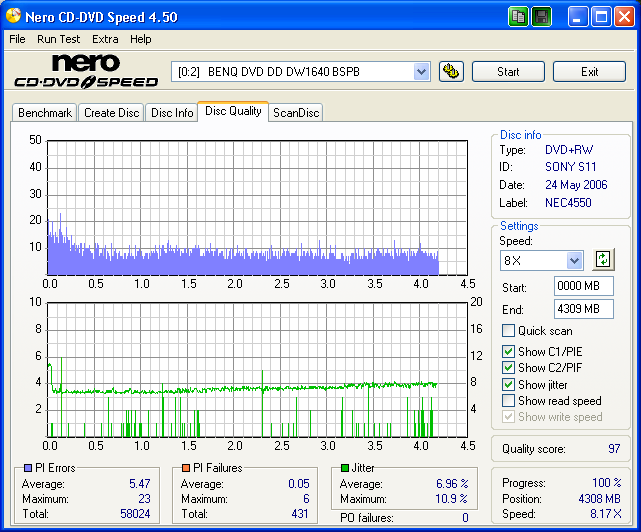Switch to the ScanDisc tab
This screenshot has height=532, width=641.
[296, 113]
